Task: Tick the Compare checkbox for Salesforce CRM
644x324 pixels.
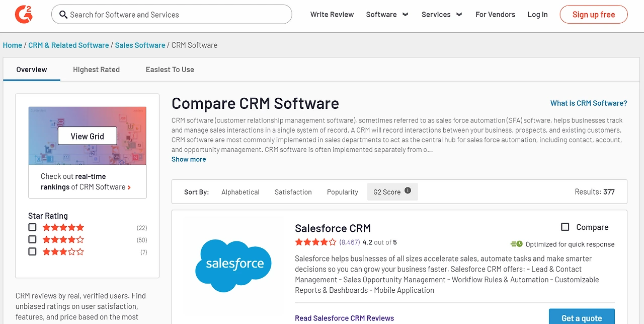Action: pos(565,227)
